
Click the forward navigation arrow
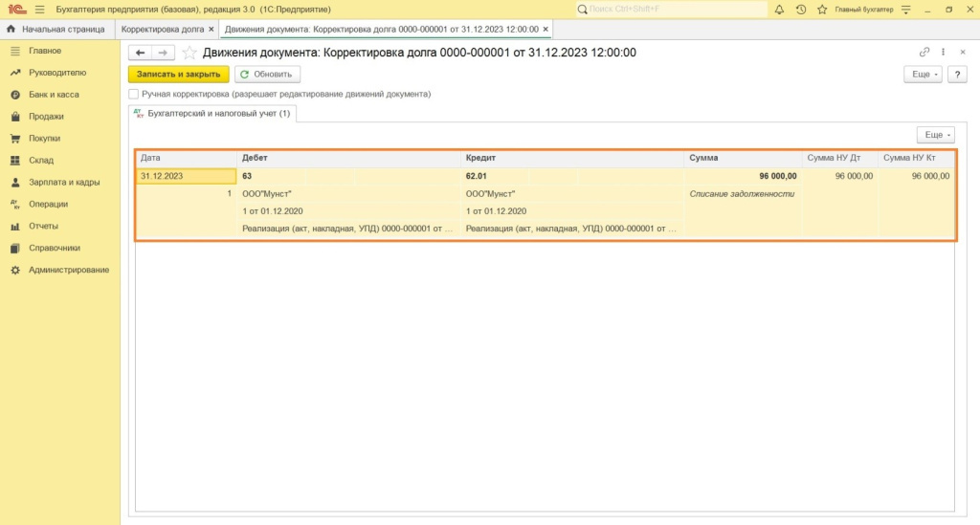[x=162, y=53]
